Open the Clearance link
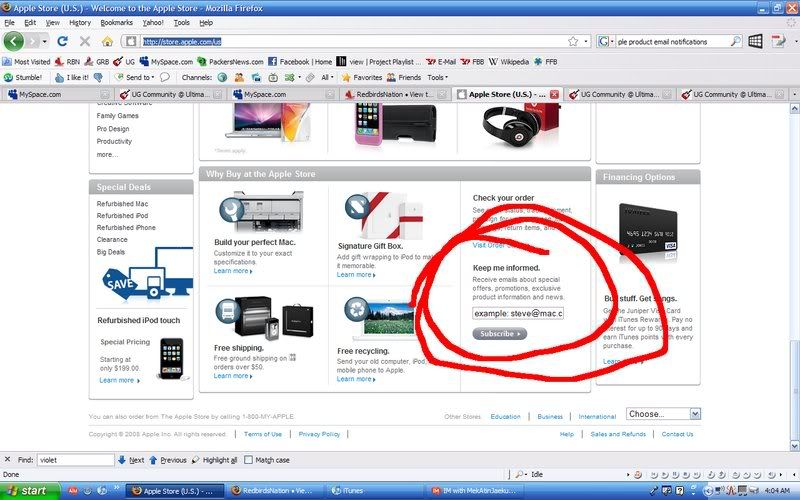This screenshot has width=800, height=500. 112,239
